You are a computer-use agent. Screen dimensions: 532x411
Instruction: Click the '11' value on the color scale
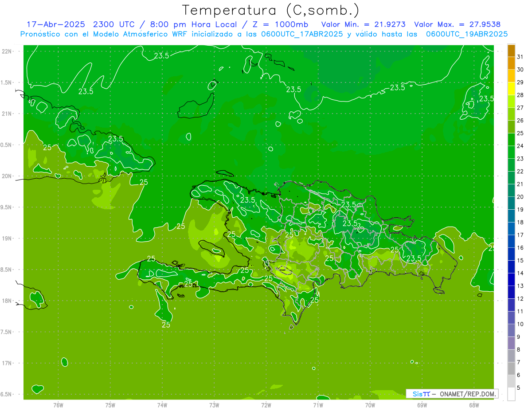pos(520,311)
